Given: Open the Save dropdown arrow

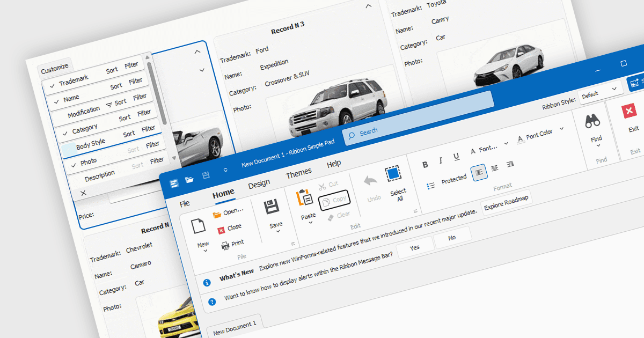Looking at the screenshot, I should 279,232.
